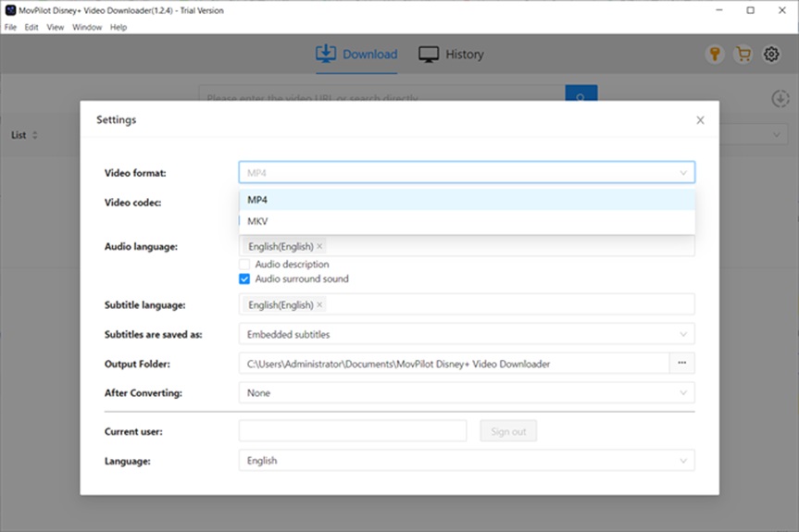Open the Edit menu
The image size is (799, 532).
pyautogui.click(x=31, y=28)
